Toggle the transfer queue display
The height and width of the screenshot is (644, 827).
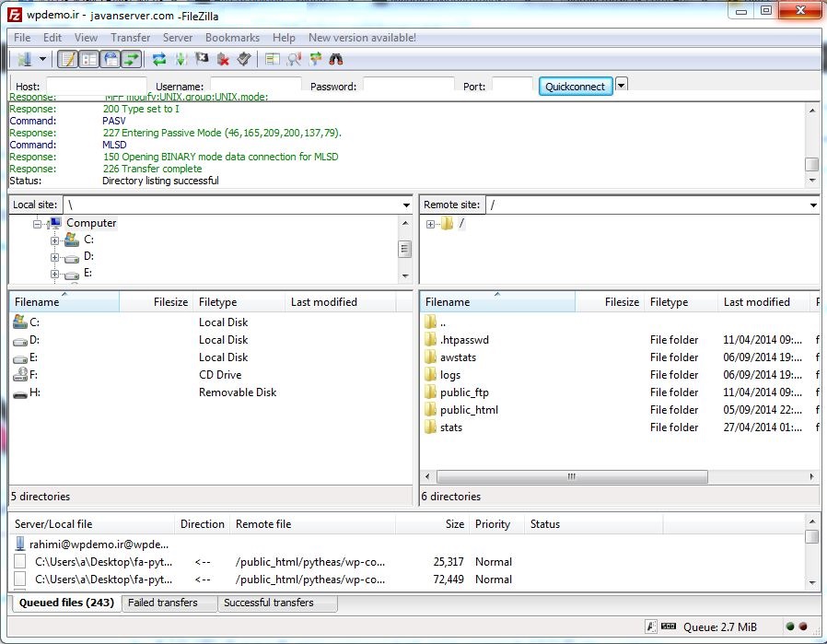pyautogui.click(x=132, y=59)
